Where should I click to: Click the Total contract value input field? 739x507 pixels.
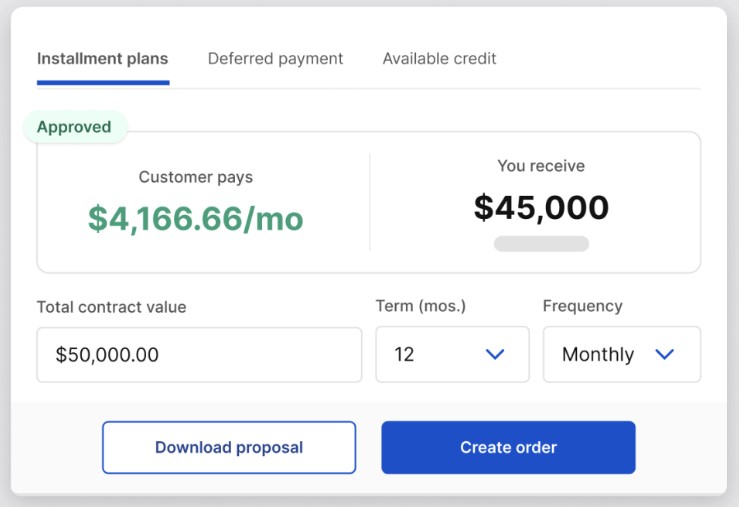(x=199, y=355)
